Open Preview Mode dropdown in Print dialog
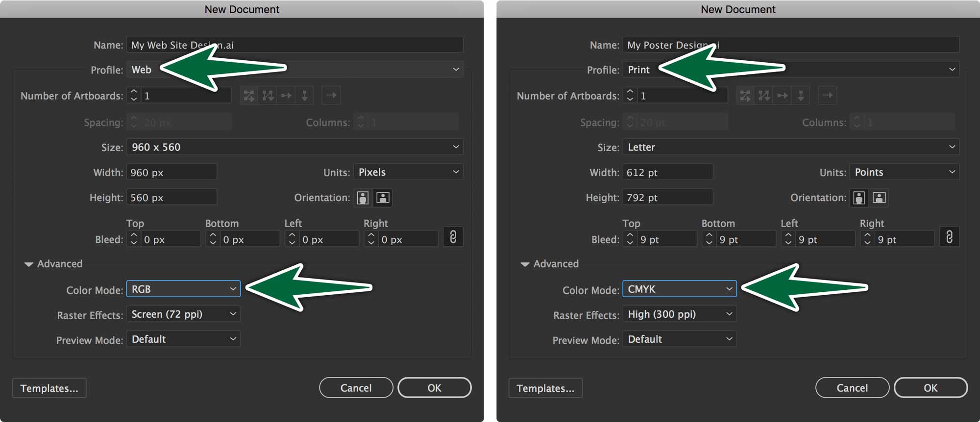 point(680,339)
